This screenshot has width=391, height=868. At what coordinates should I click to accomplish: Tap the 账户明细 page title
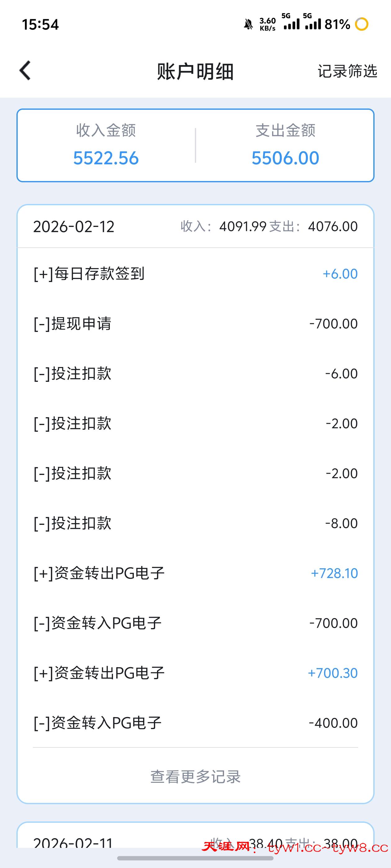(x=195, y=71)
